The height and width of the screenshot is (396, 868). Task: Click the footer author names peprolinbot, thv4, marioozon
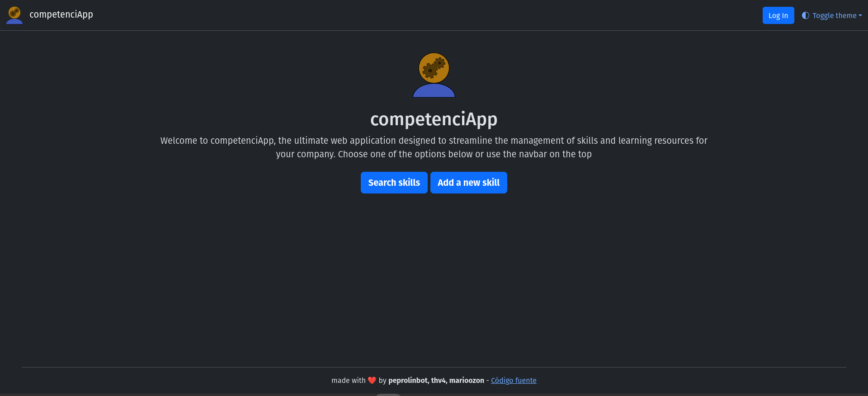point(436,381)
